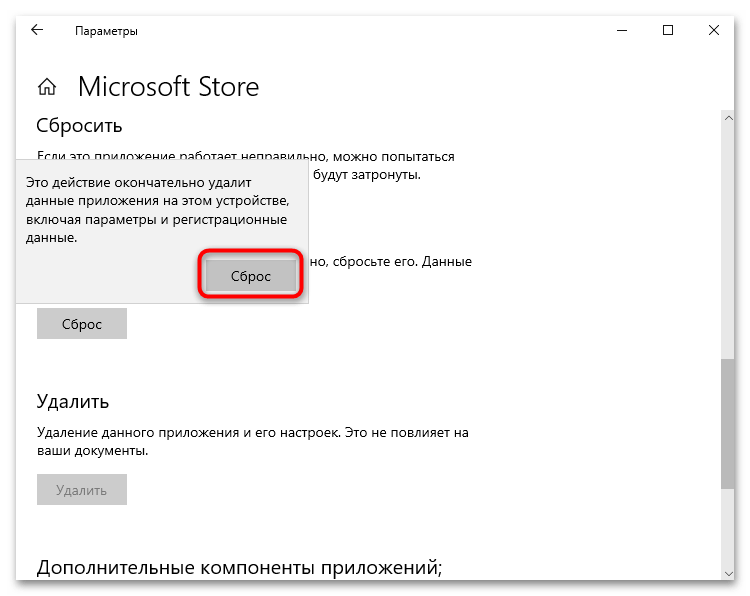Image resolution: width=750 pixels, height=596 pixels.
Task: Go back with the arrow icon
Action: tap(37, 30)
